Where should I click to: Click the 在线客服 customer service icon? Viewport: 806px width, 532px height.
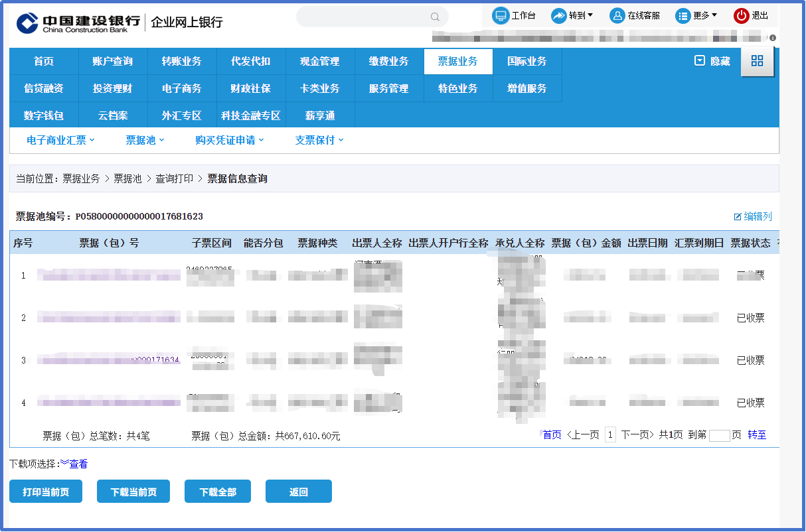pyautogui.click(x=617, y=16)
